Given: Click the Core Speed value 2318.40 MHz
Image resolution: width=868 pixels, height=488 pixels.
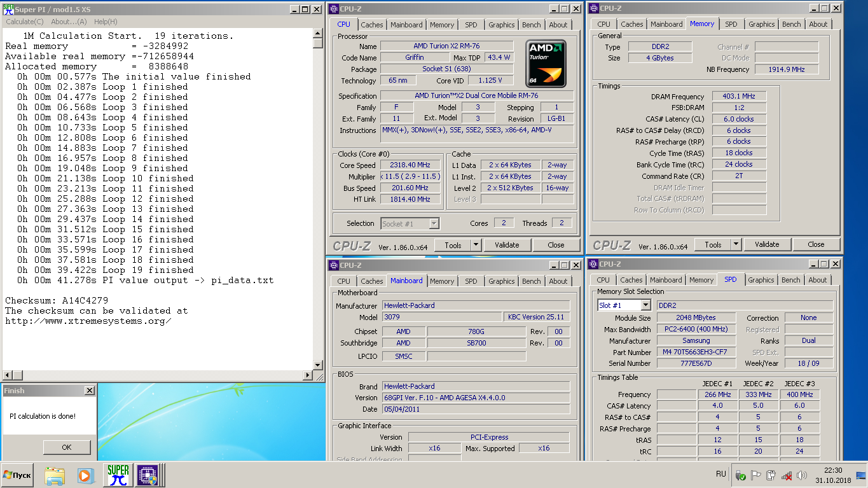Looking at the screenshot, I should pos(410,165).
